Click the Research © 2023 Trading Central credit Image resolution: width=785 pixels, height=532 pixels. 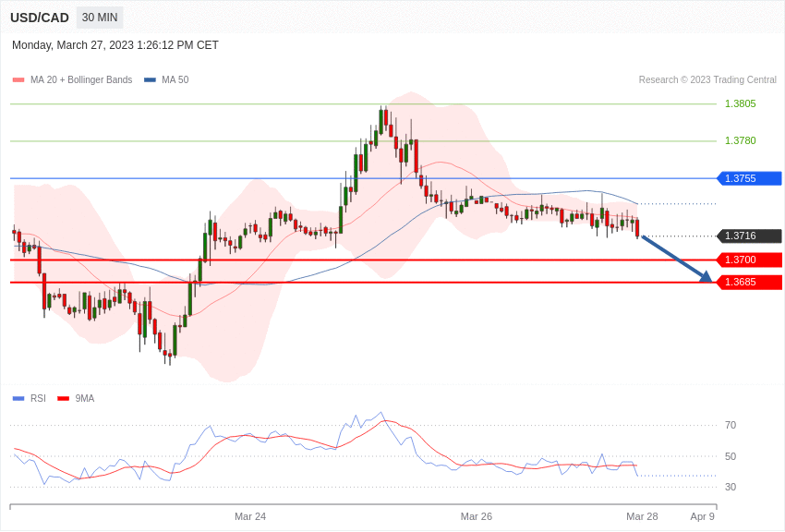[x=707, y=80]
